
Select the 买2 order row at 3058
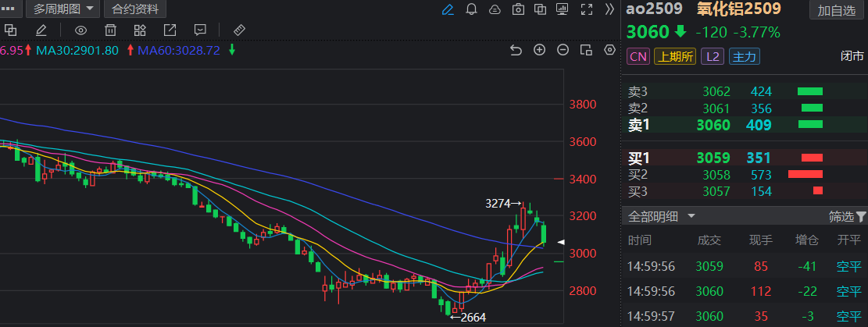[745, 175]
